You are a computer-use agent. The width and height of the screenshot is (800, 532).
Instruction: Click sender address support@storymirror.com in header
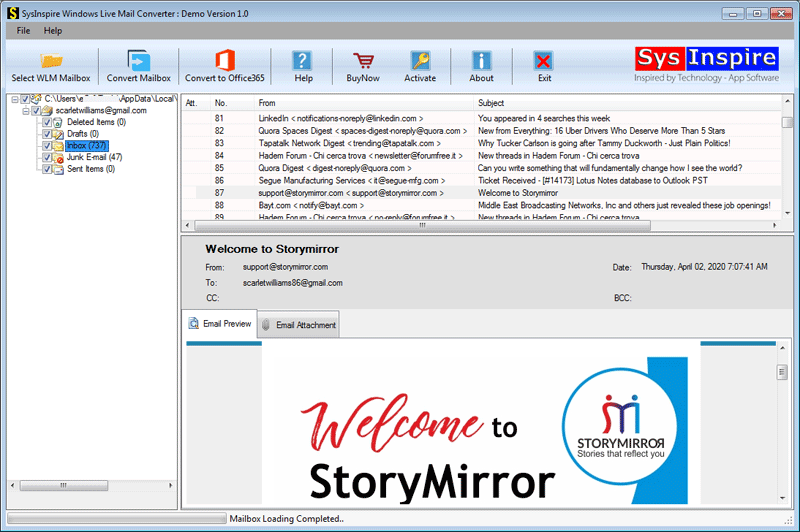(x=285, y=267)
